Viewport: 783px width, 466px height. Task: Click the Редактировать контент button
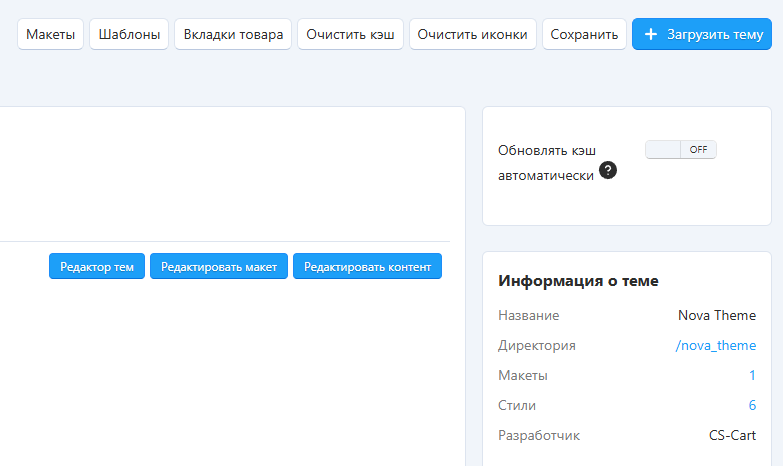pos(367,267)
